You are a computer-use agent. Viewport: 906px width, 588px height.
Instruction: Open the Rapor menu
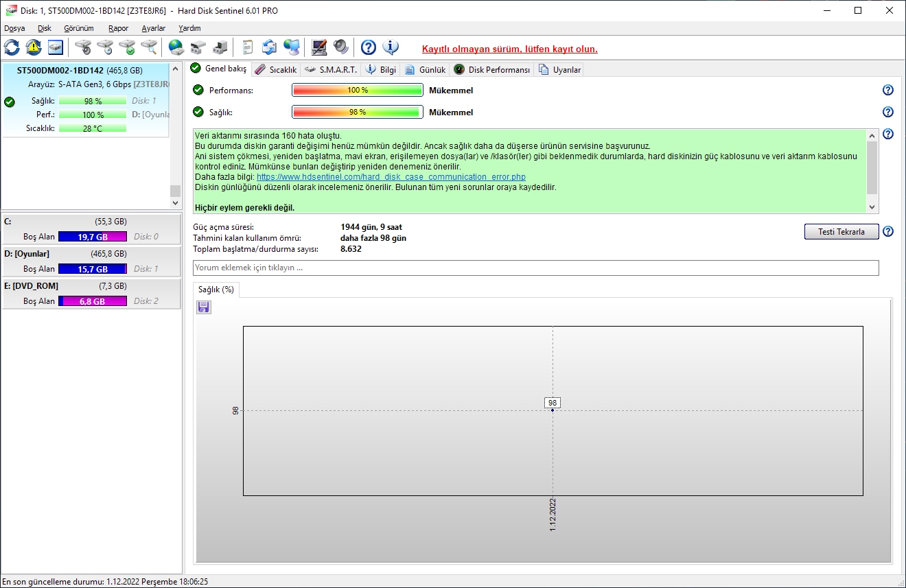click(119, 28)
